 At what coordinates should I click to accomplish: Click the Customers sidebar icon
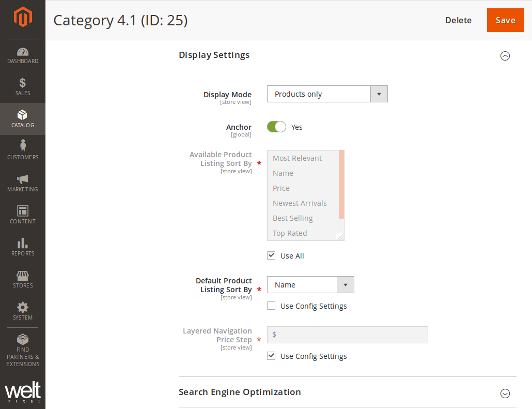pos(23,151)
